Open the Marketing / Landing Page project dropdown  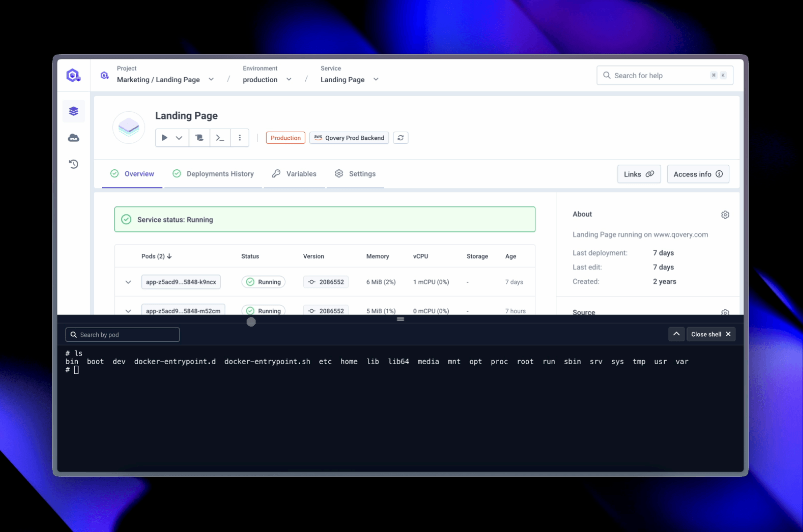165,80
